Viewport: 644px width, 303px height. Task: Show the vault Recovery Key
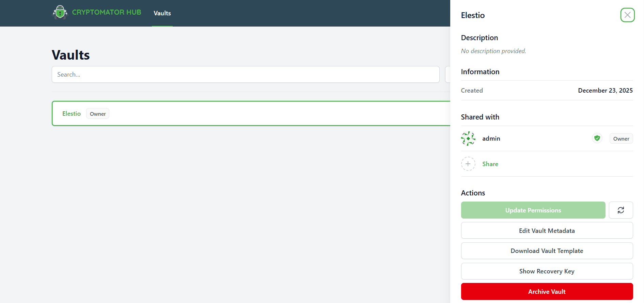pos(547,271)
